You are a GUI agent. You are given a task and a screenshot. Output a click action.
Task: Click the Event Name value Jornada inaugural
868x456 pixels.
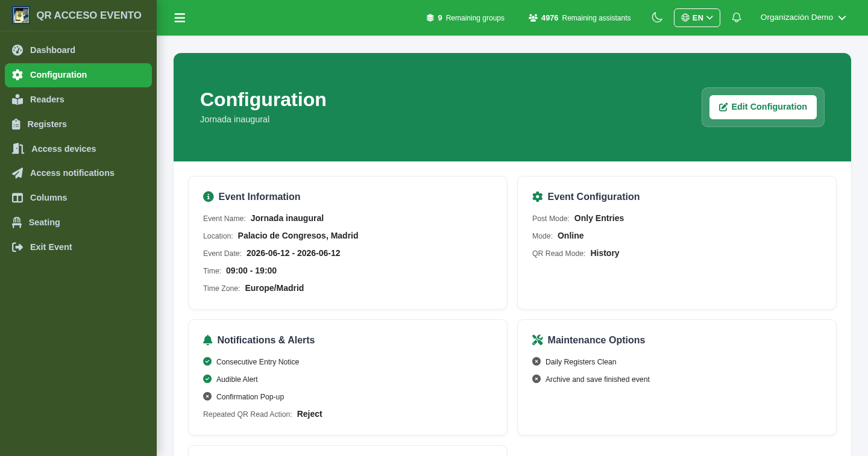(x=287, y=218)
